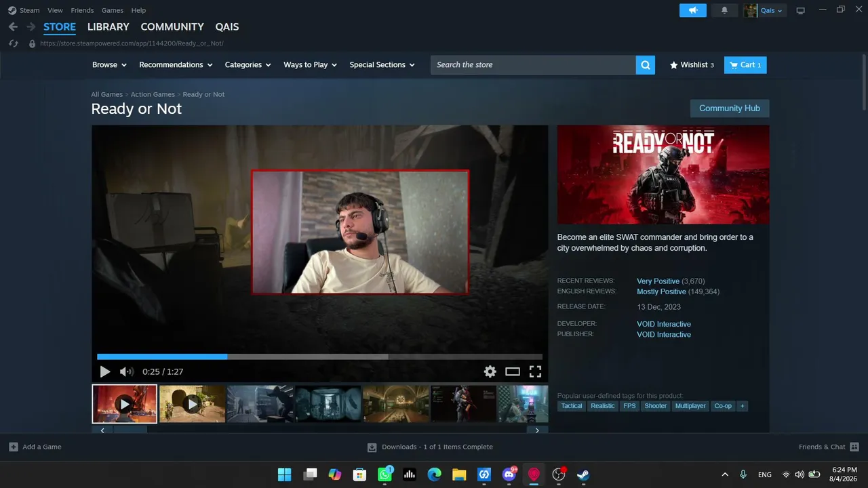Open Friends & Chat
This screenshot has width=868, height=488.
(829, 447)
